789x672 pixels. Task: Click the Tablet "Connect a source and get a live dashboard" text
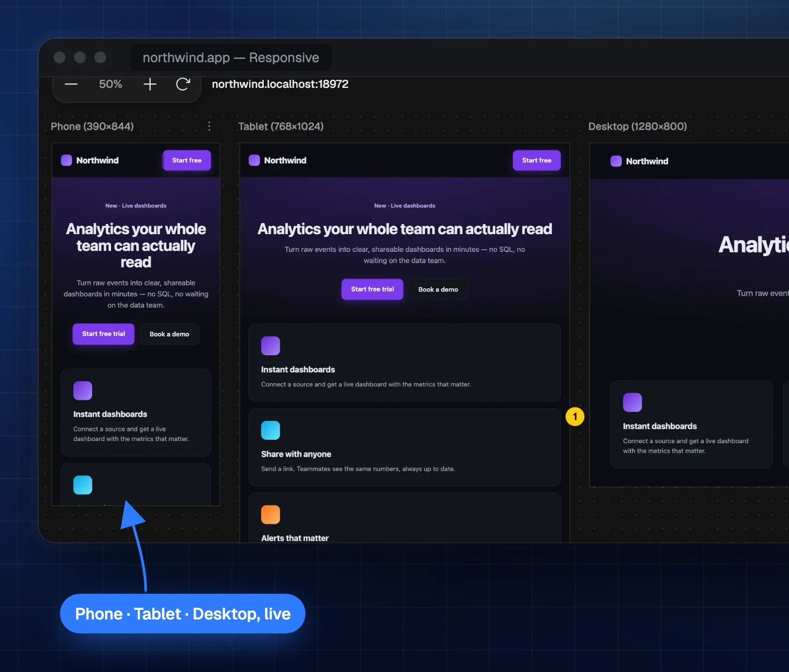click(x=366, y=385)
